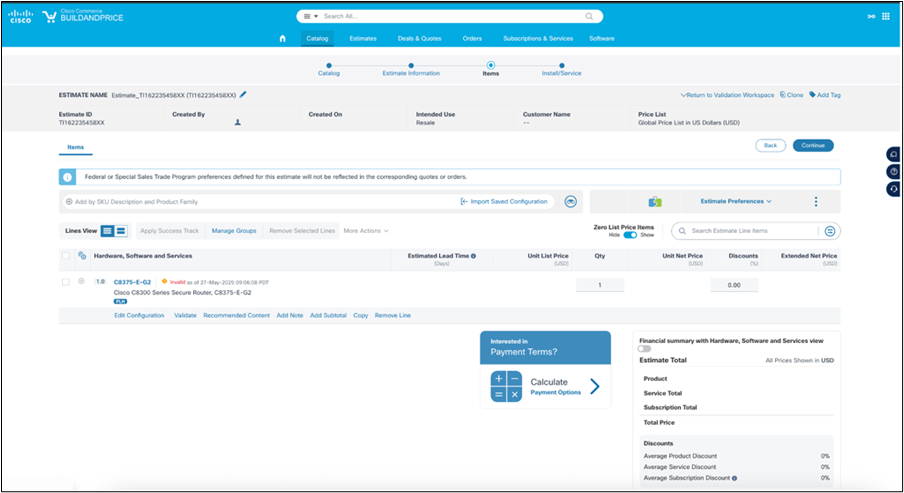Click Edit Configuration link
This screenshot has height=493, width=904.
pos(139,315)
